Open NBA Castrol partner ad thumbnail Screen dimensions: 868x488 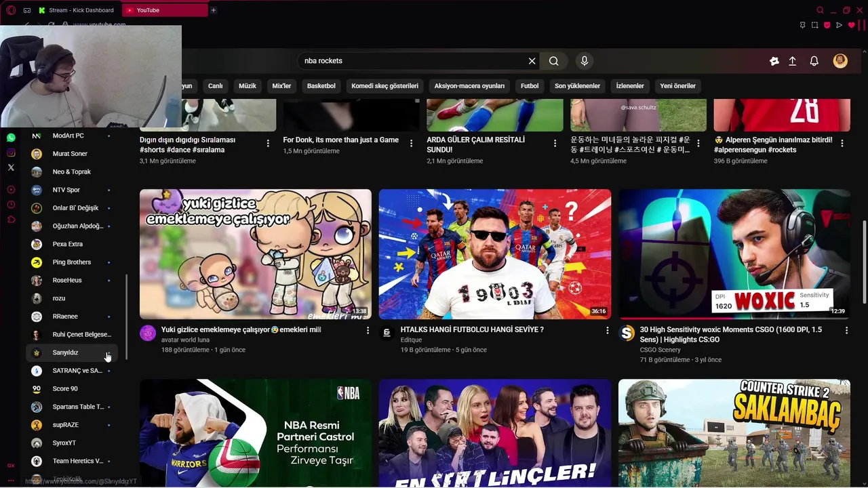(x=256, y=433)
